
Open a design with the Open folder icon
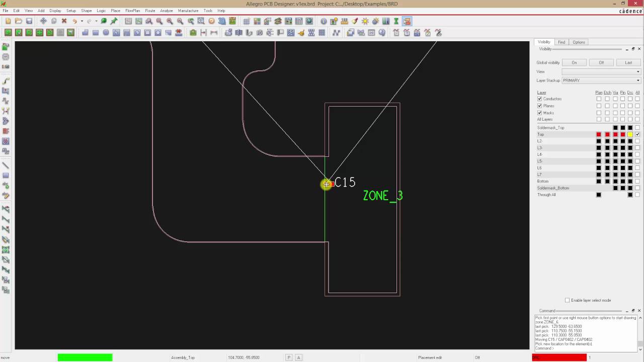tap(19, 21)
